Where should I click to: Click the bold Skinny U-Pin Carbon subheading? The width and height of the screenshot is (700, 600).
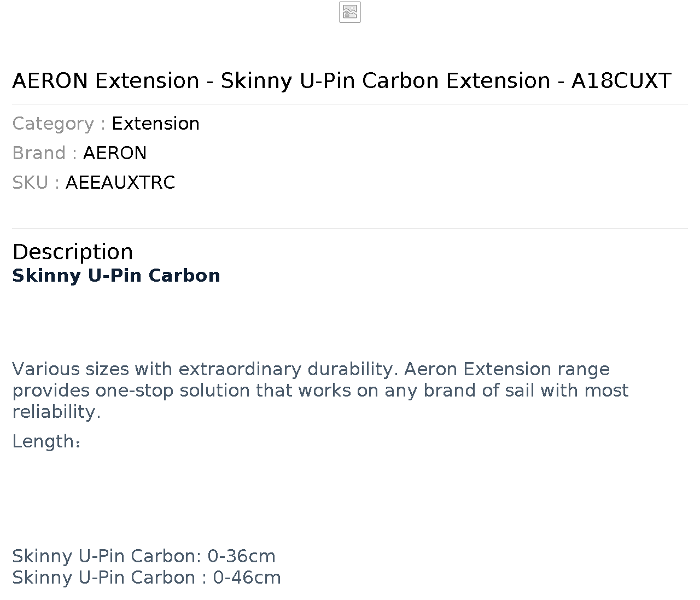coord(116,275)
